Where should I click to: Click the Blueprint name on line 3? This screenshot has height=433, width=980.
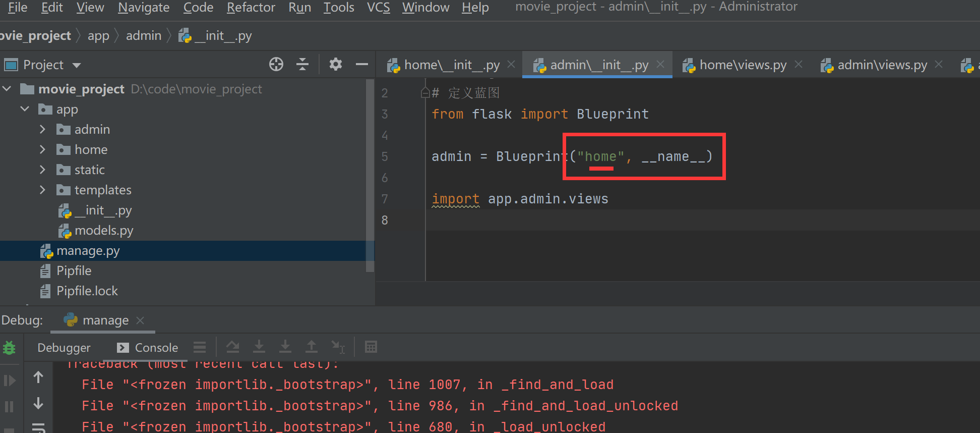click(612, 114)
